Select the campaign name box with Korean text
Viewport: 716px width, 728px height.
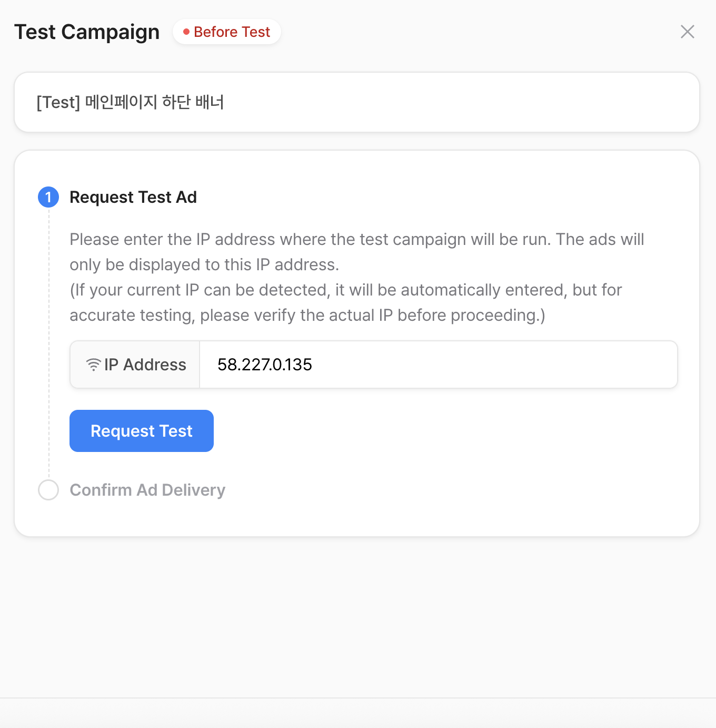(356, 102)
